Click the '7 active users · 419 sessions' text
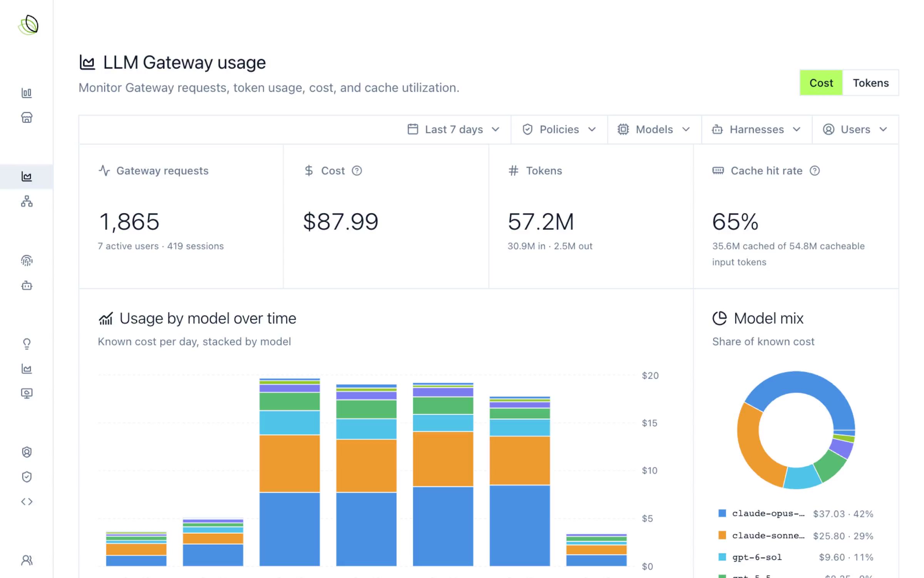This screenshot has height=578, width=924. coord(161,246)
